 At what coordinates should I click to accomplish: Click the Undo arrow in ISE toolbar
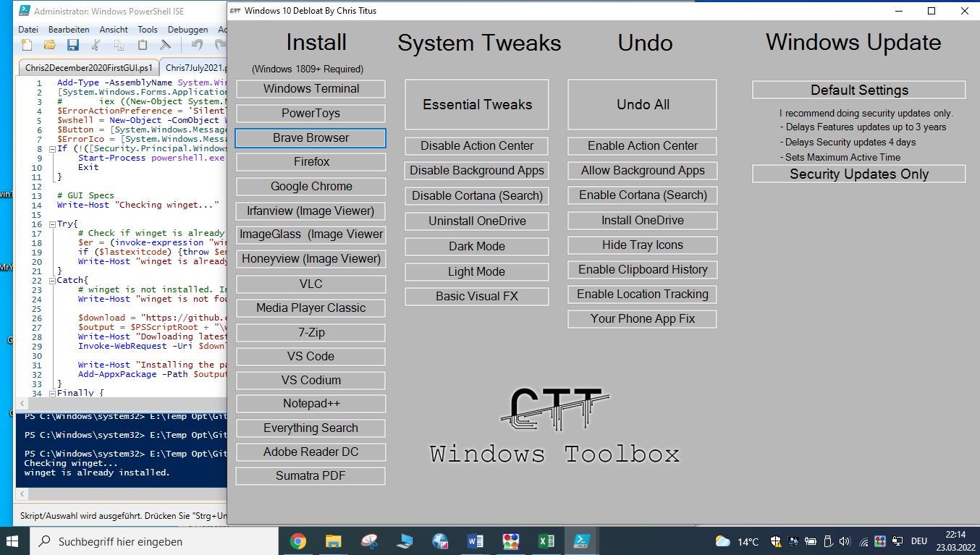click(x=197, y=45)
